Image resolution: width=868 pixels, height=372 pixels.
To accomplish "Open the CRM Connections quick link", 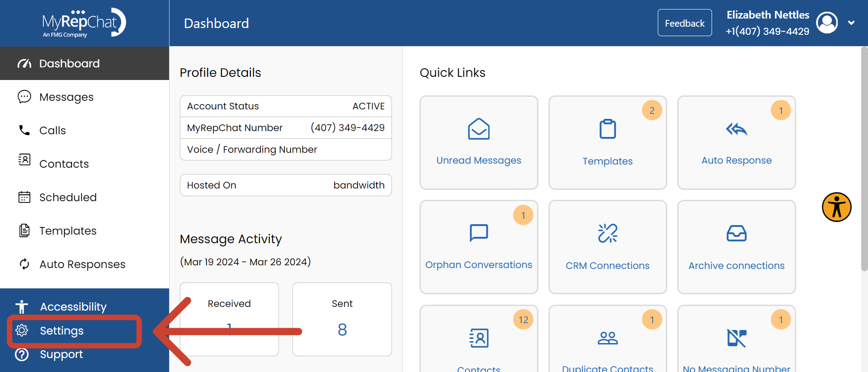I will click(608, 247).
